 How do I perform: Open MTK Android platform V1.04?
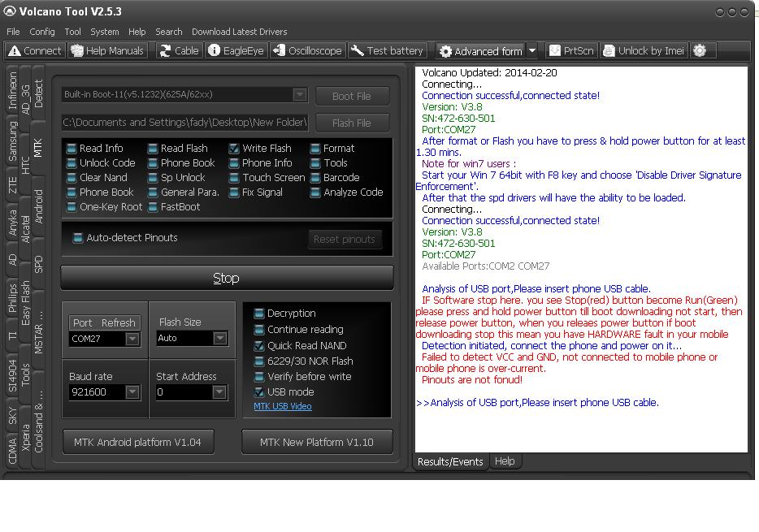138,442
